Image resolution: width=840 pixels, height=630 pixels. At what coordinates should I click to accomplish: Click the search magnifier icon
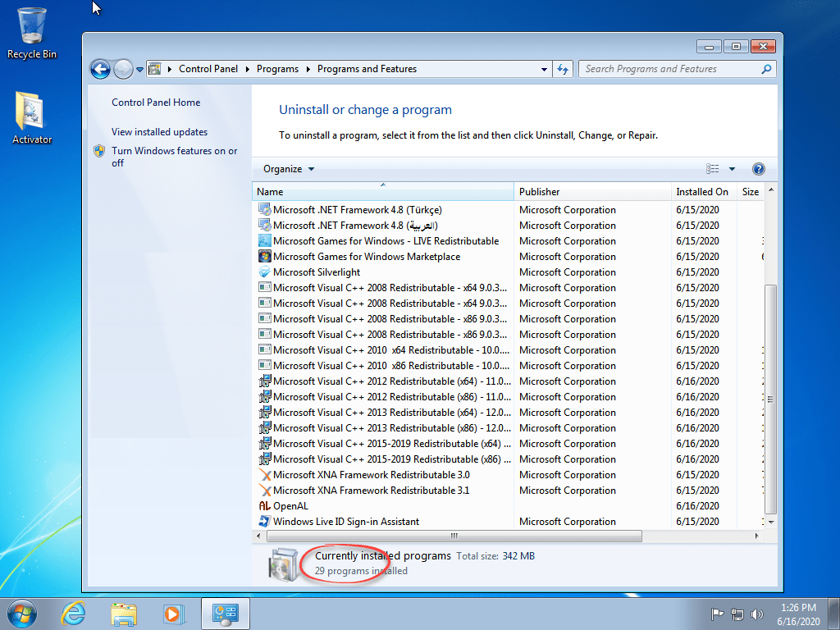click(x=767, y=69)
